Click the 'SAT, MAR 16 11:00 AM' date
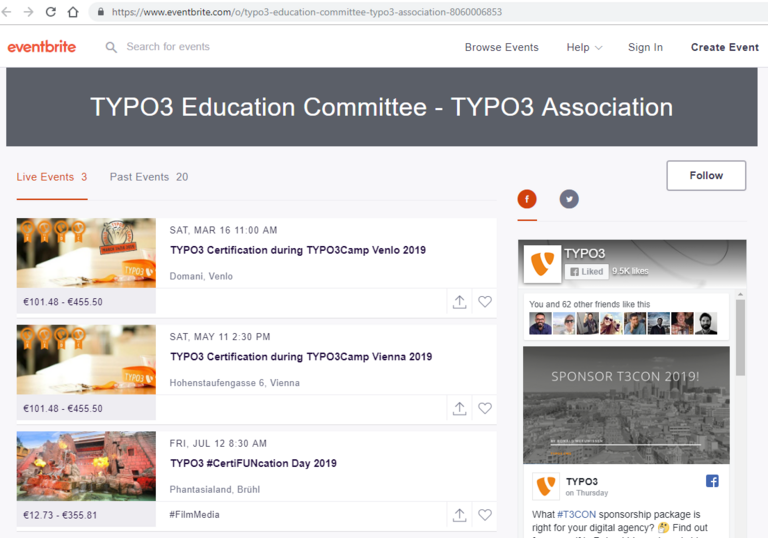This screenshot has width=768, height=538. point(223,230)
